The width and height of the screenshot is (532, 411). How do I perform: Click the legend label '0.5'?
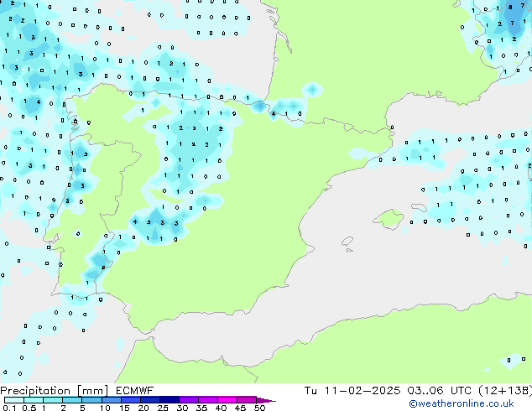coord(29,408)
